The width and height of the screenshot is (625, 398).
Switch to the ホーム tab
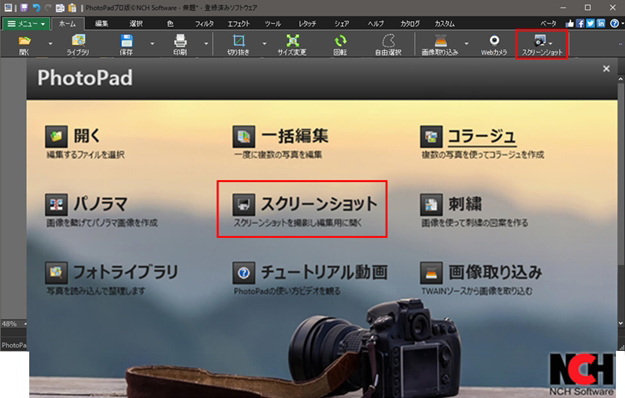(67, 24)
